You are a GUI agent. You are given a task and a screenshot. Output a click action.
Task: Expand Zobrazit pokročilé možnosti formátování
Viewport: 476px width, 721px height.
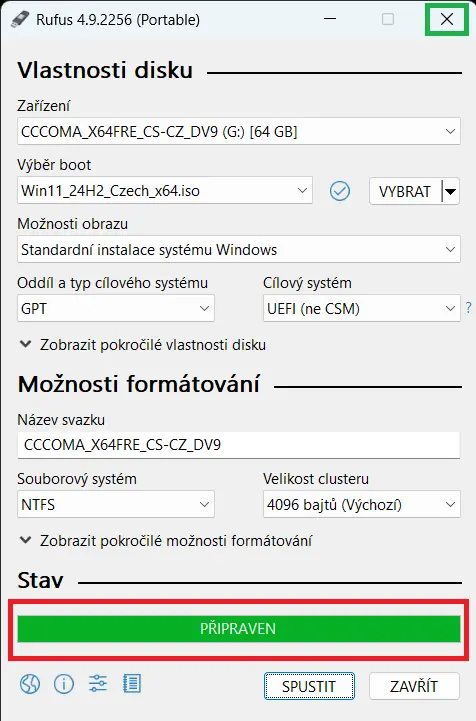pyautogui.click(x=166, y=541)
